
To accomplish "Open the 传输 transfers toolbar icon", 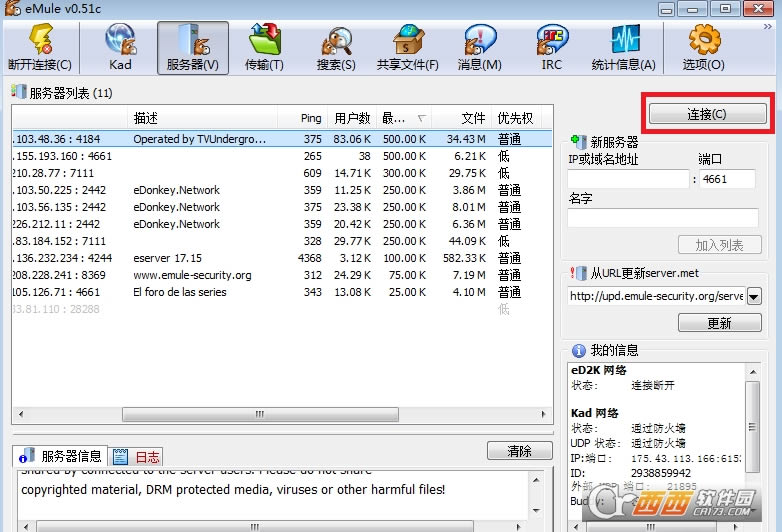I will point(264,47).
